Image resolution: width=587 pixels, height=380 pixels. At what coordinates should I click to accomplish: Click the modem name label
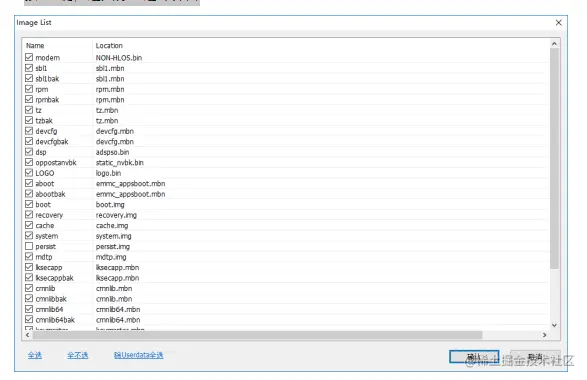pyautogui.click(x=48, y=58)
